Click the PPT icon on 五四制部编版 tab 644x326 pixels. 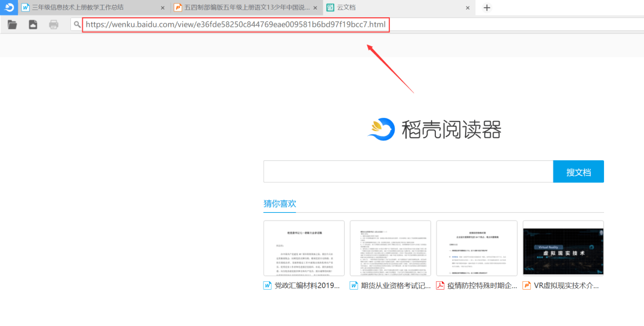click(178, 7)
